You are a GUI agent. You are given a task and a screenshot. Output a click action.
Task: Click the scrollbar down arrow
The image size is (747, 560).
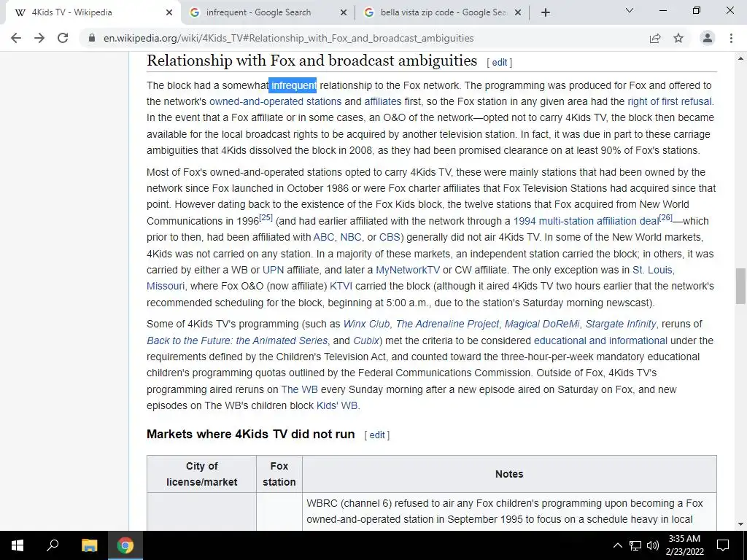740,525
